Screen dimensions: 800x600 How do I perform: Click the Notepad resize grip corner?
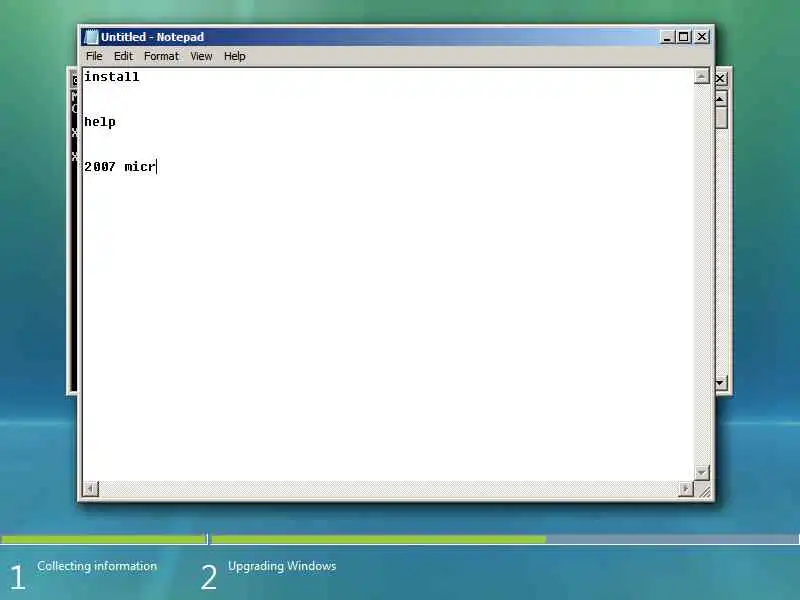tap(704, 490)
